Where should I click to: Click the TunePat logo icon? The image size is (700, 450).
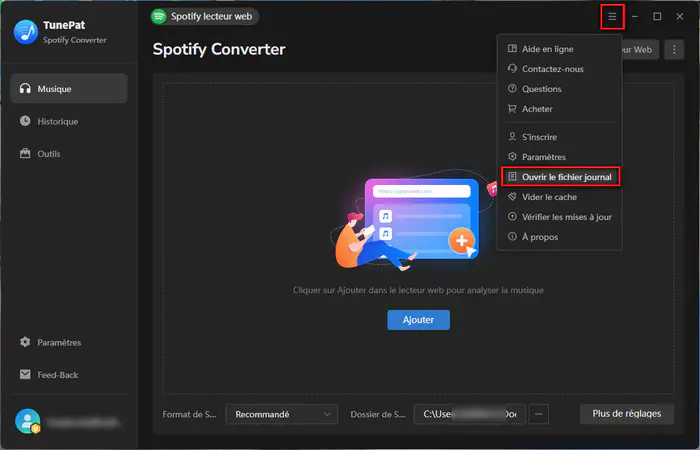[26, 32]
